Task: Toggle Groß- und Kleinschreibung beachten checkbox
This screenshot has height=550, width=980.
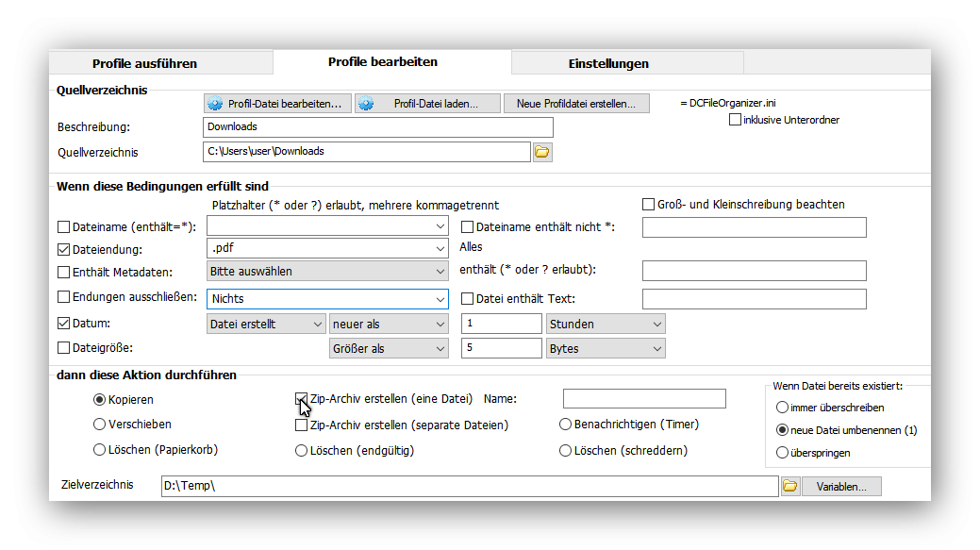Action: 649,205
